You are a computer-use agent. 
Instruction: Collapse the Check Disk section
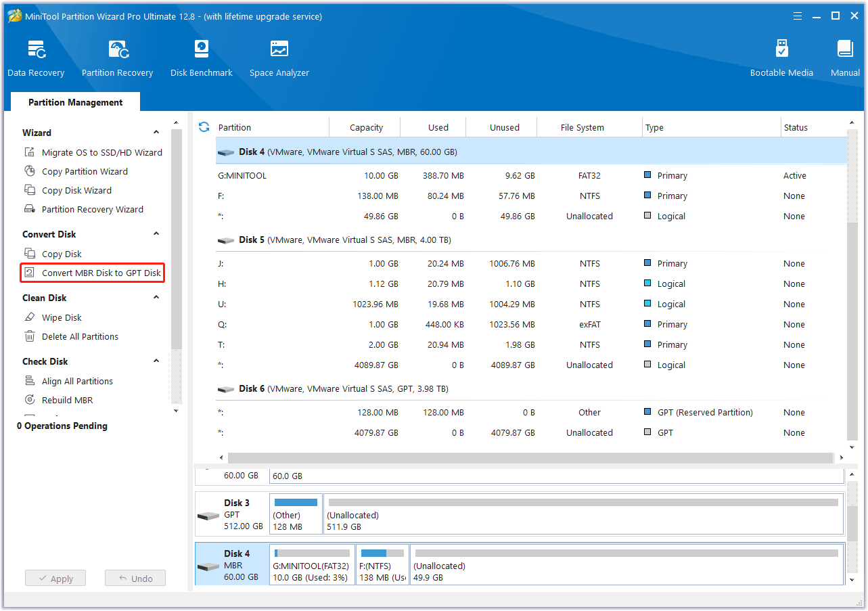click(156, 361)
